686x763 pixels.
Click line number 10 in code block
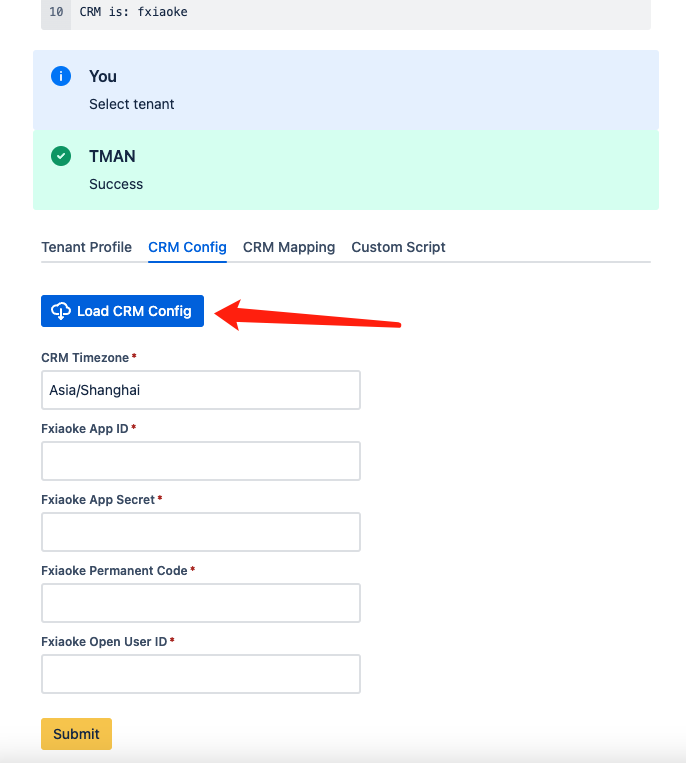tap(56, 12)
